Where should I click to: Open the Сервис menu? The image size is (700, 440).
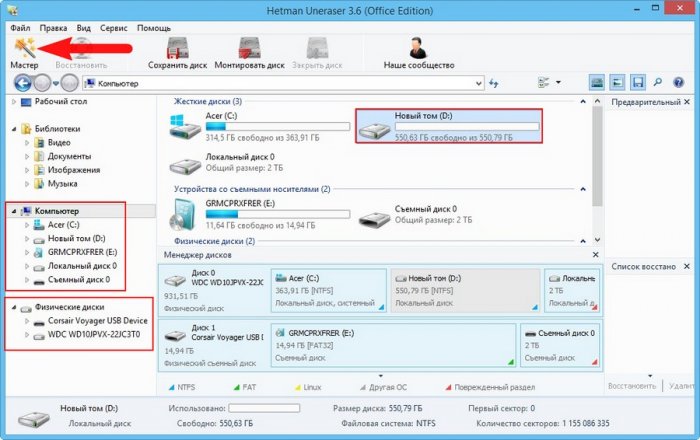click(113, 28)
